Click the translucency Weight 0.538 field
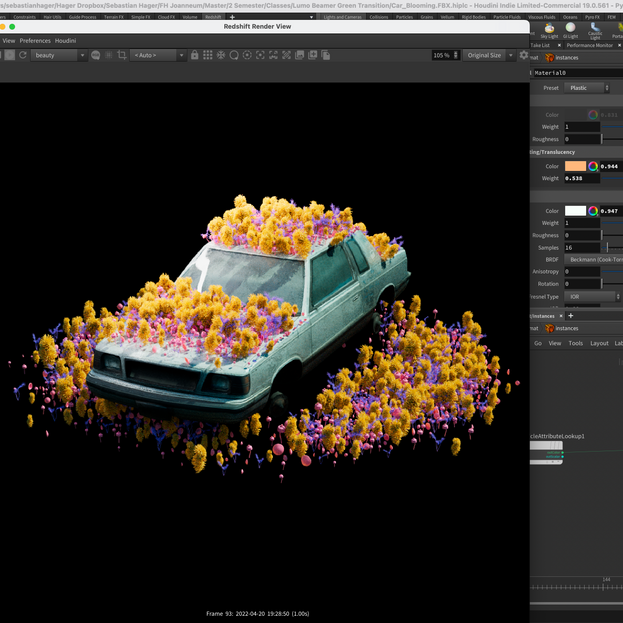 [582, 178]
